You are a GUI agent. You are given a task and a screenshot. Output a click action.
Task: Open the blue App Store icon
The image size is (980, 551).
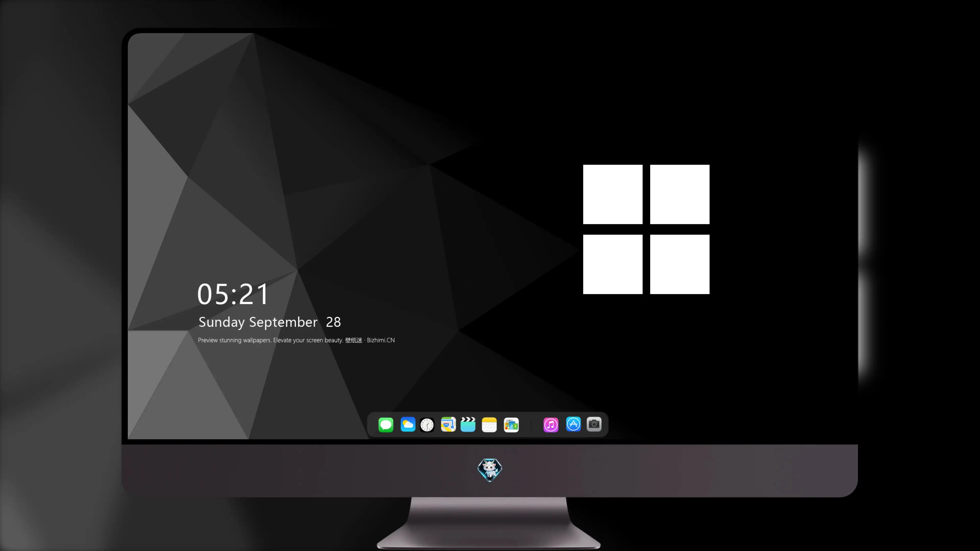[x=573, y=424]
